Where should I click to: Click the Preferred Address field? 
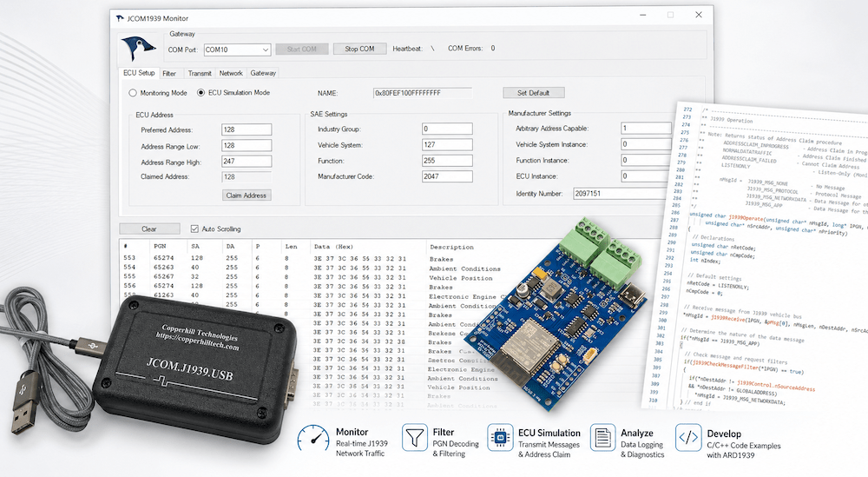click(x=247, y=129)
